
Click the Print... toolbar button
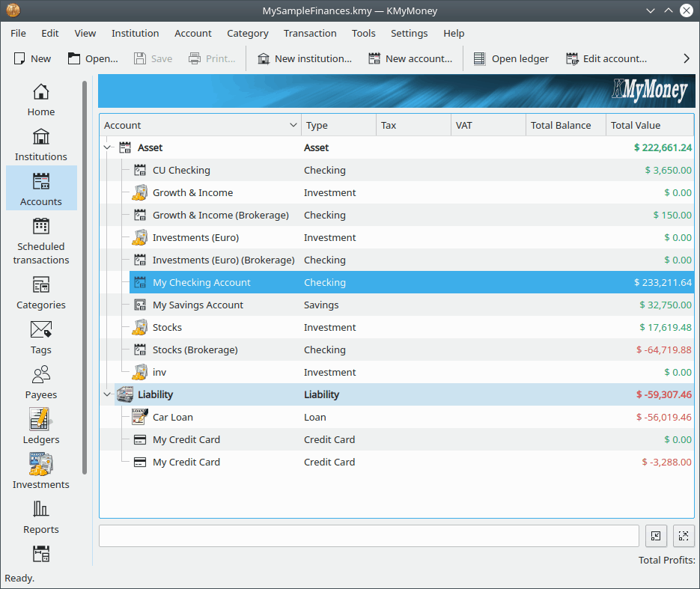(x=212, y=58)
